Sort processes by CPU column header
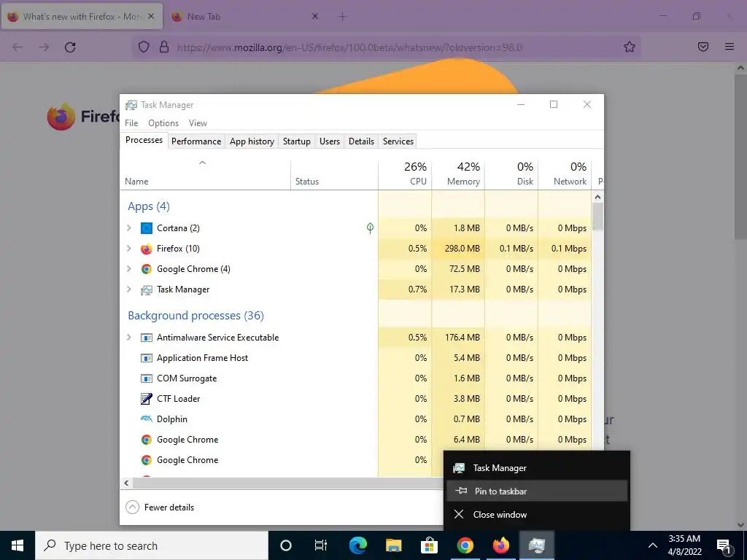 pyautogui.click(x=405, y=175)
